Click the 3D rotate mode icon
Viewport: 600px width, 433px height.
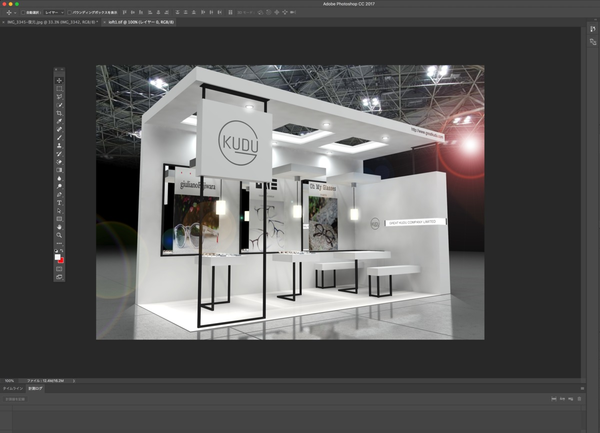(260, 12)
